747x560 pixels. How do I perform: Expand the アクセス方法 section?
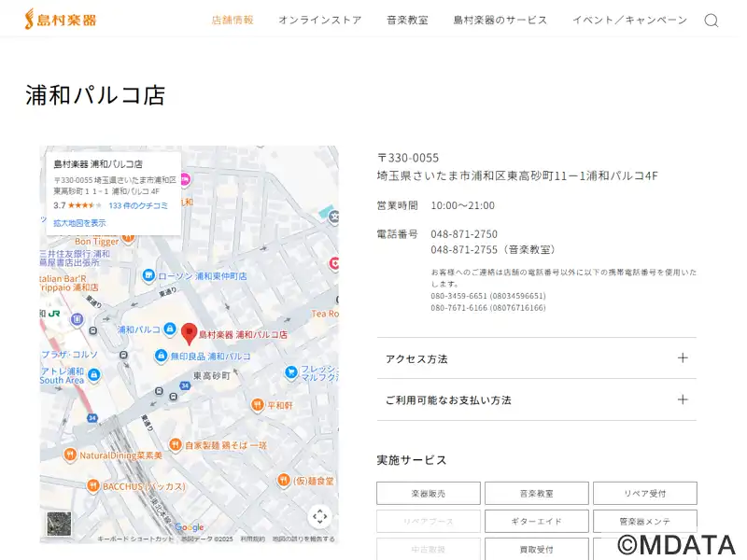click(536, 358)
